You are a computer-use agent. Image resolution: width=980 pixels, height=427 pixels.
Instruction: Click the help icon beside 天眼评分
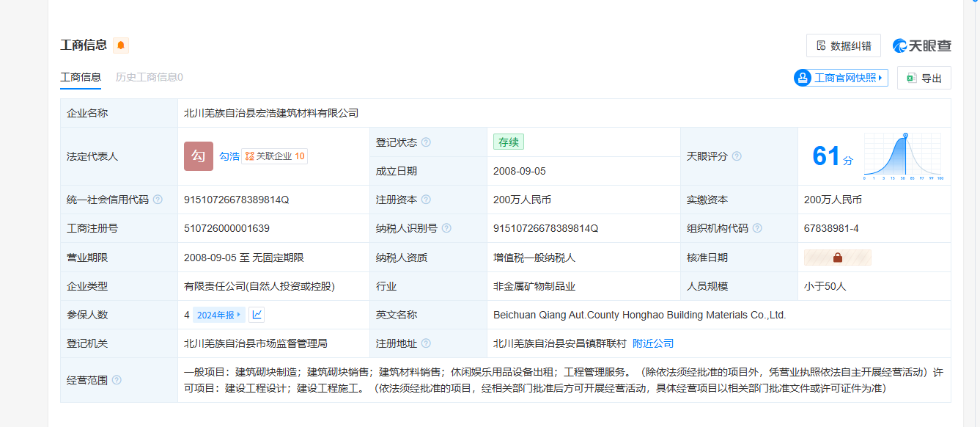coord(737,156)
